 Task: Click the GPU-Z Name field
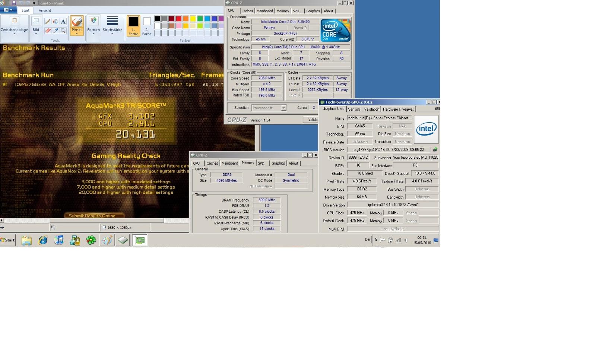click(x=380, y=118)
